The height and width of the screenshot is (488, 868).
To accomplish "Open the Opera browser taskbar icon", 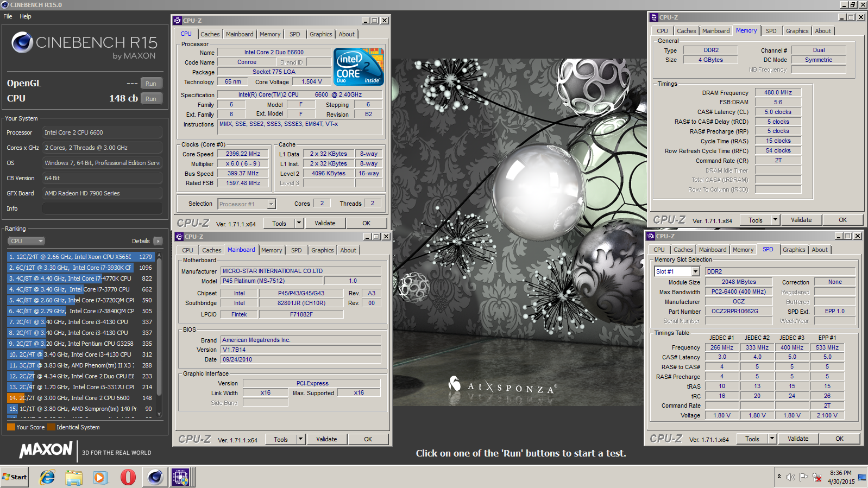I will click(x=128, y=477).
